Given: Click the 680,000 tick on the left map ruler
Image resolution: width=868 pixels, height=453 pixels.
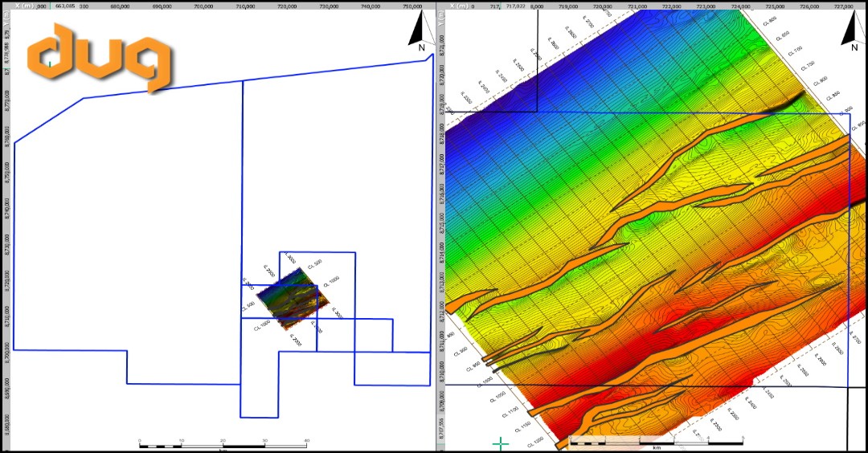Looking at the screenshot, I should click(120, 6).
